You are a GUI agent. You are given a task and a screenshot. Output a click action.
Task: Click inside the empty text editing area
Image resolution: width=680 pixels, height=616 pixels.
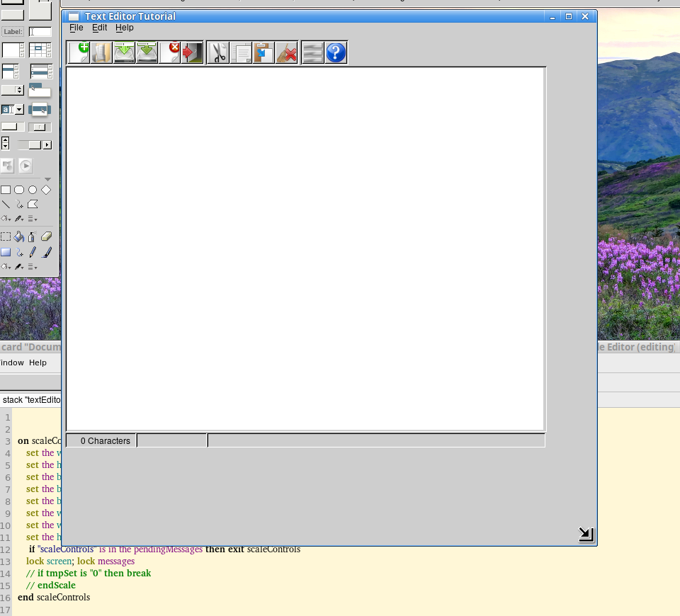point(305,248)
